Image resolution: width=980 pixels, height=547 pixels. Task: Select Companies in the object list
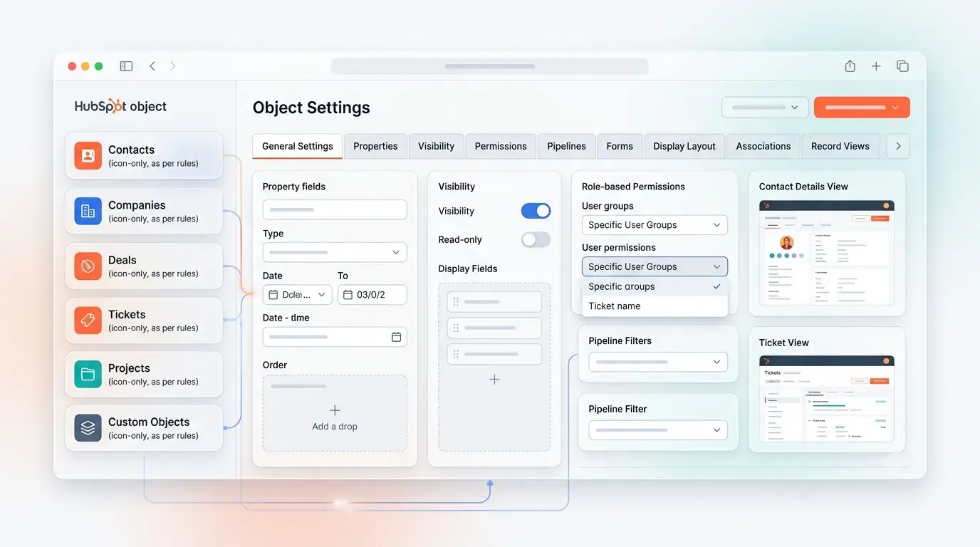tap(144, 211)
